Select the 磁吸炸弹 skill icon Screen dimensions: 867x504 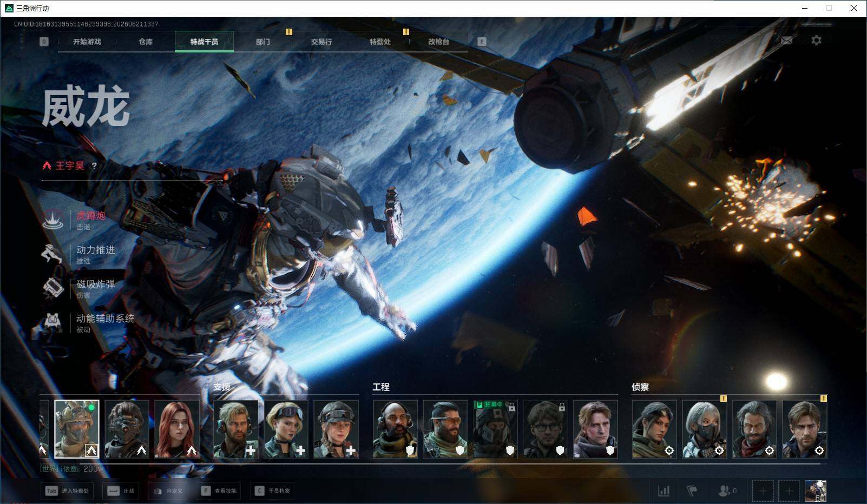coord(53,288)
